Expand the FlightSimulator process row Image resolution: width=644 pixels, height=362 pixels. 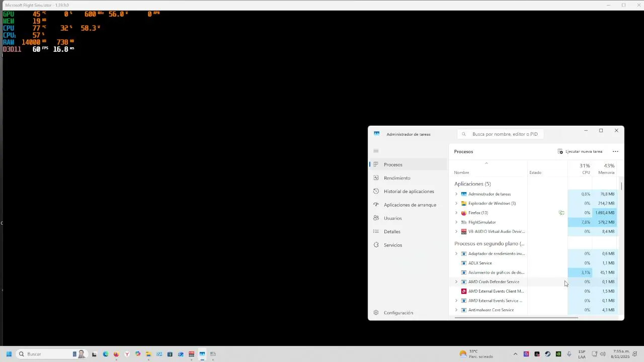click(x=456, y=222)
